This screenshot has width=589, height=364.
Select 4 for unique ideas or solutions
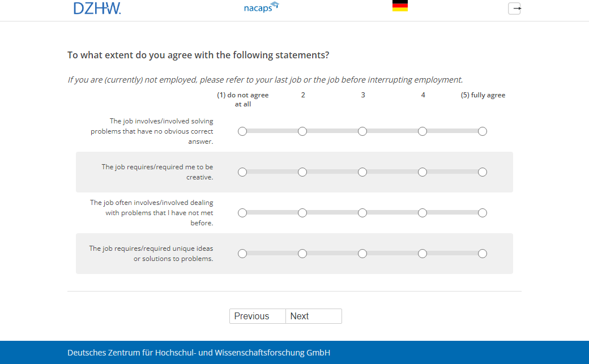tap(422, 254)
